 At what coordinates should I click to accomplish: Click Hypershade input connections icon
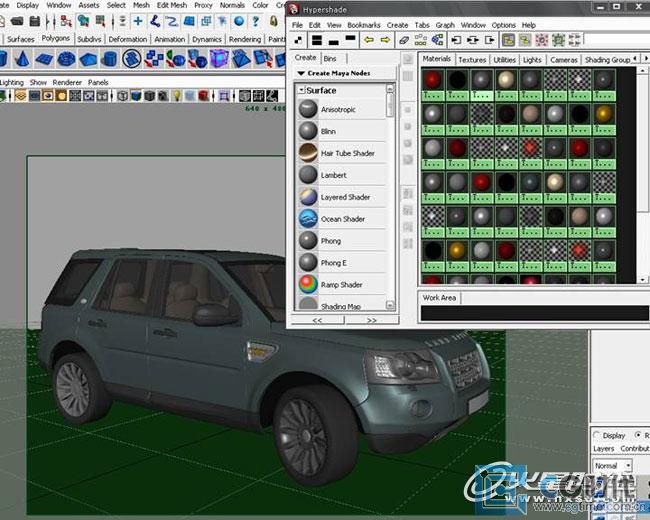tap(456, 40)
